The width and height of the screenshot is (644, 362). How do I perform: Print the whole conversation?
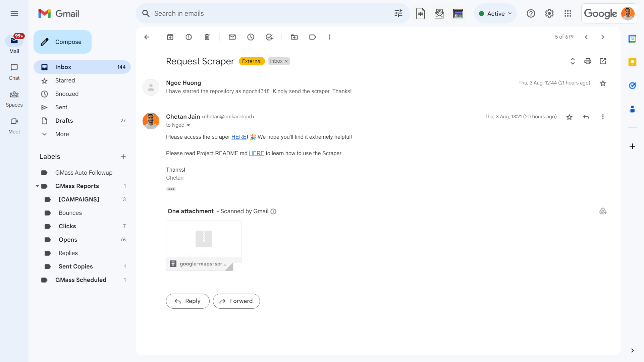pyautogui.click(x=588, y=61)
